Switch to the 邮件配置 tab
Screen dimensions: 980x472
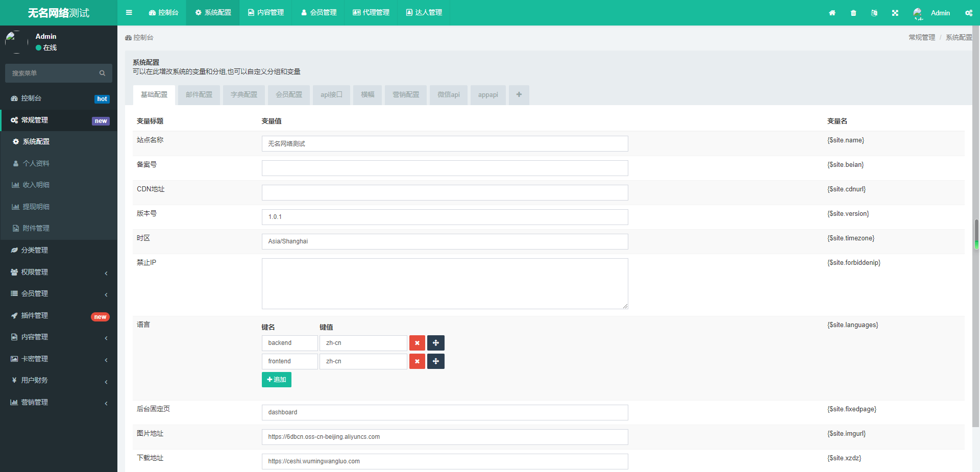(x=199, y=95)
